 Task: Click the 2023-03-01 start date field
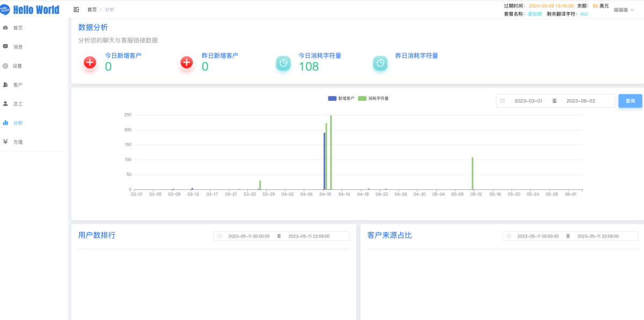tap(528, 101)
